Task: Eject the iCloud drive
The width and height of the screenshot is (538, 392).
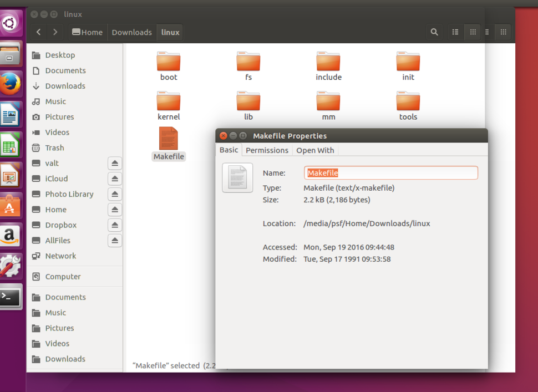Action: pyautogui.click(x=115, y=179)
